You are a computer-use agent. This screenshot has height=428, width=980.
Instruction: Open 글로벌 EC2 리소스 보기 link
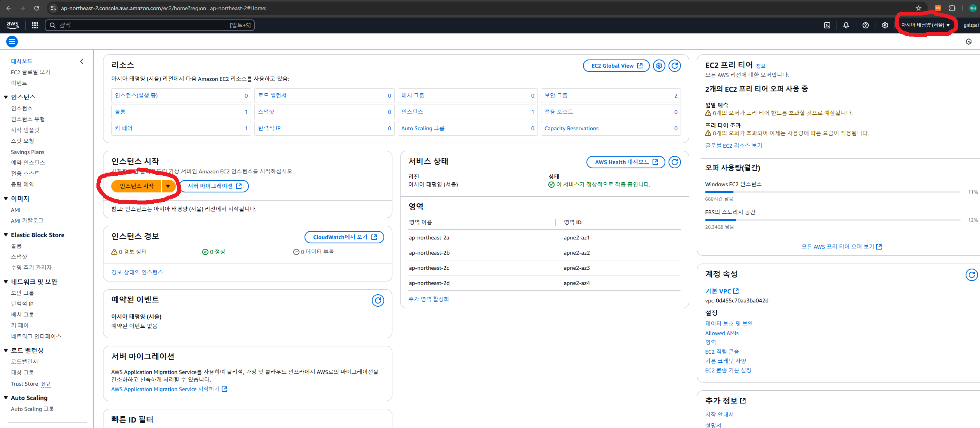click(x=733, y=145)
